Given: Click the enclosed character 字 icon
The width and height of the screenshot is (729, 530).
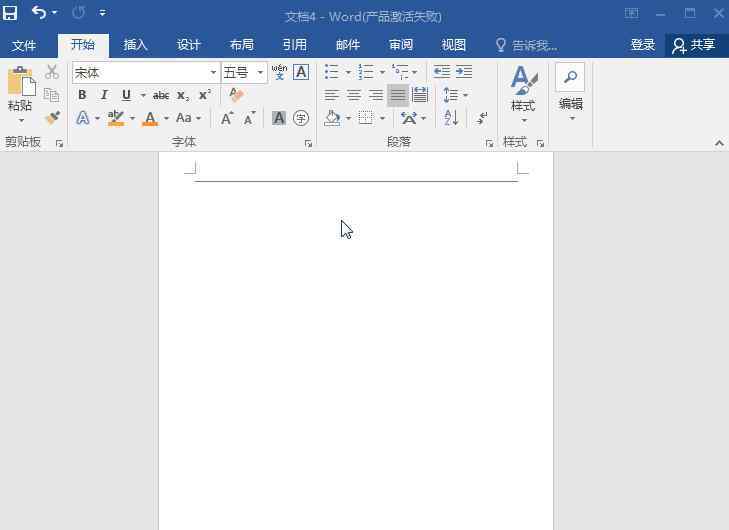Looking at the screenshot, I should (x=301, y=118).
